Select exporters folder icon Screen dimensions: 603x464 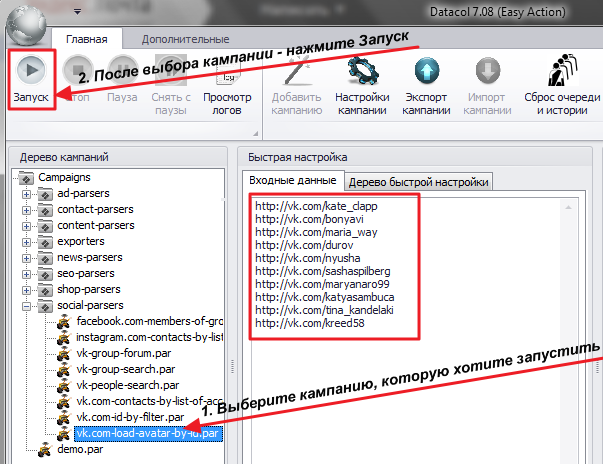(x=45, y=242)
